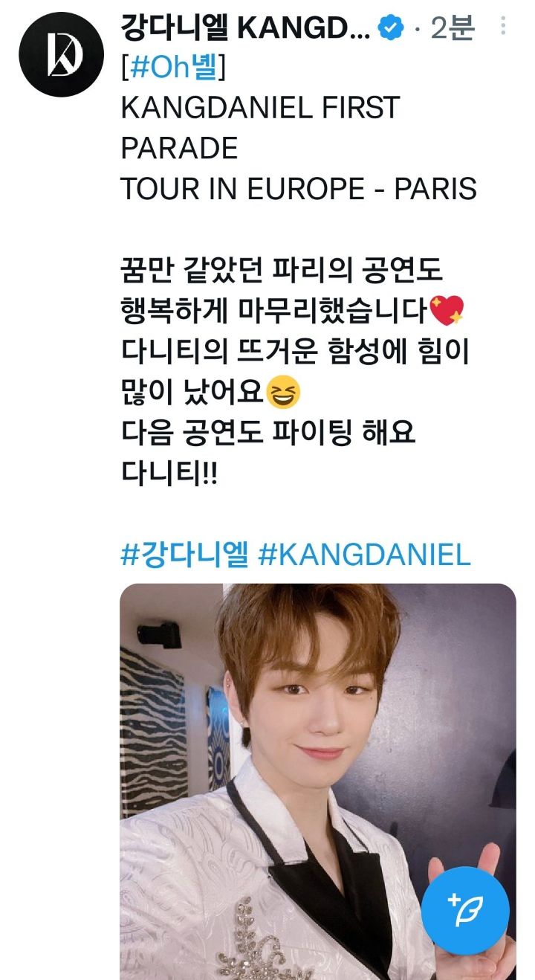Screen dimensions: 535x980
Task: Select the KANGDANIEL FIRST PARADE text line
Action: [260, 128]
